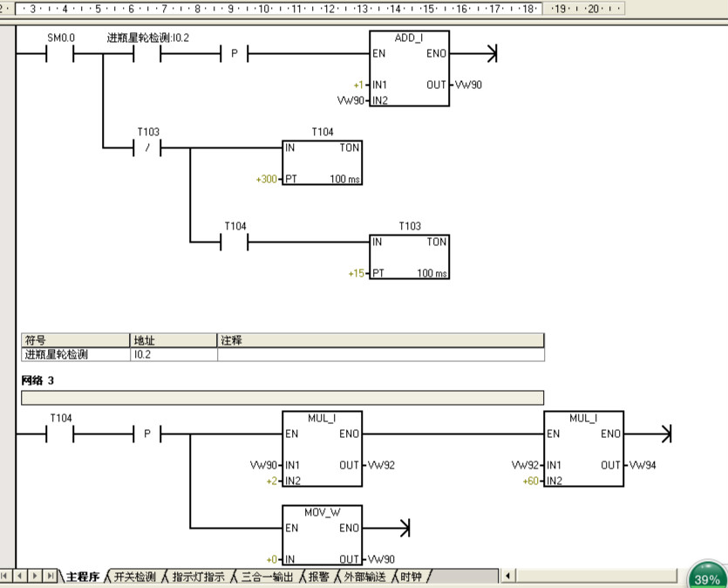Open the 时钟 tab
The height and width of the screenshot is (588, 728).
point(411,577)
